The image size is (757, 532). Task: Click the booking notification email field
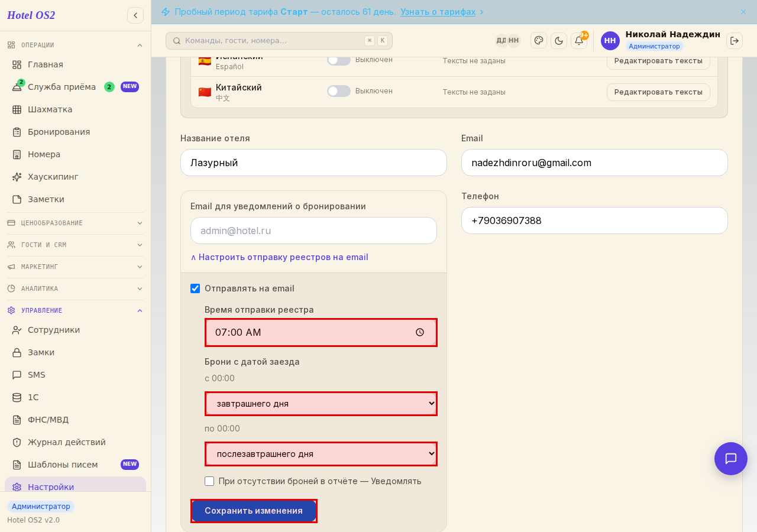(x=313, y=231)
